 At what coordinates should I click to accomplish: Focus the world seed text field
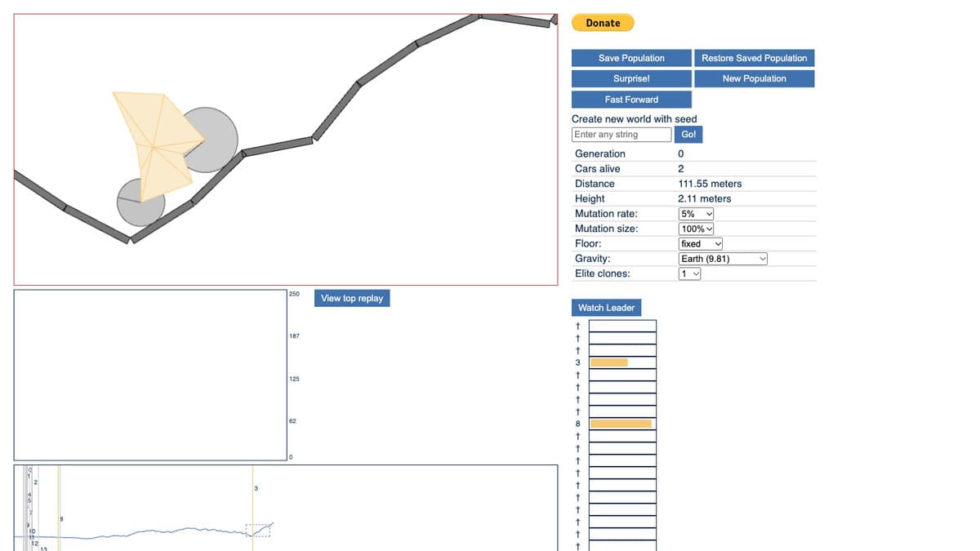pos(621,135)
